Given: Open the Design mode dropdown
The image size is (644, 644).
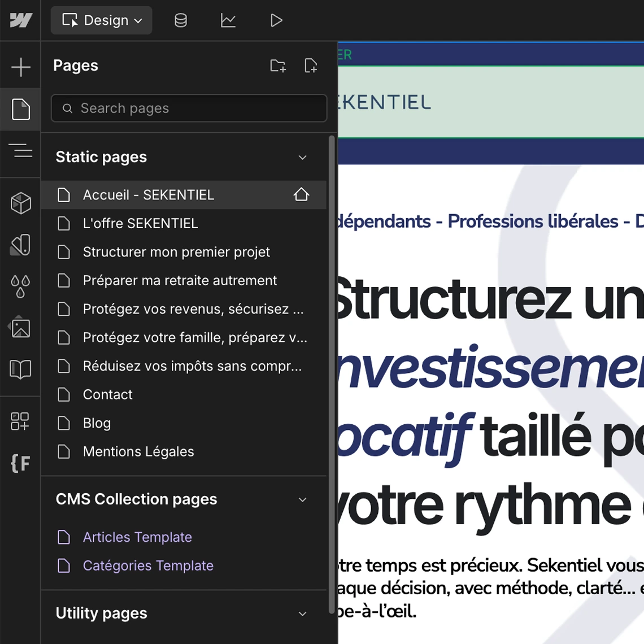Looking at the screenshot, I should click(102, 20).
